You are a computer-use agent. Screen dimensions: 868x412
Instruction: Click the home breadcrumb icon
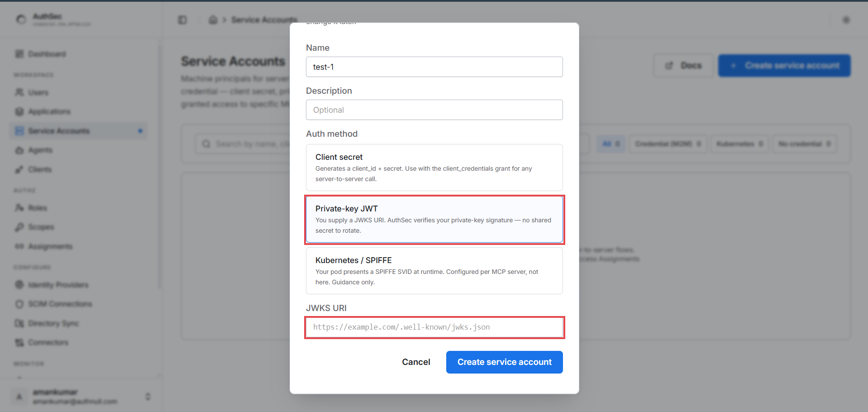pyautogui.click(x=213, y=20)
